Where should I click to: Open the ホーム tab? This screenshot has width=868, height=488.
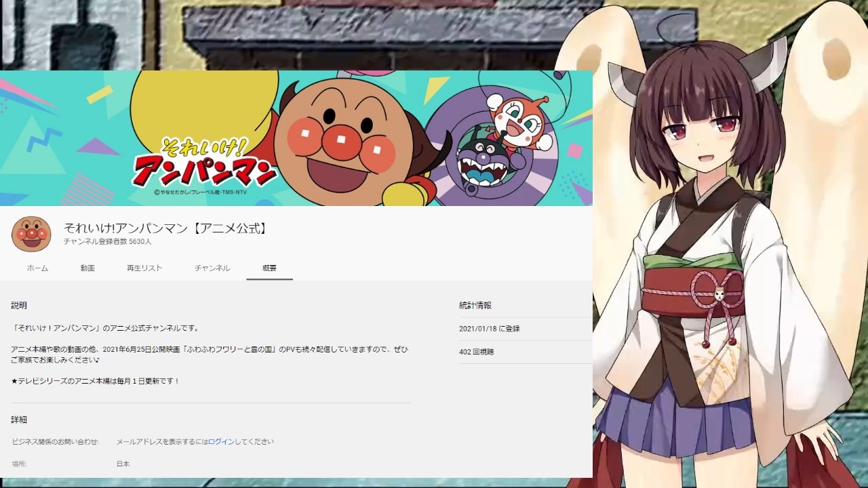pos(37,268)
